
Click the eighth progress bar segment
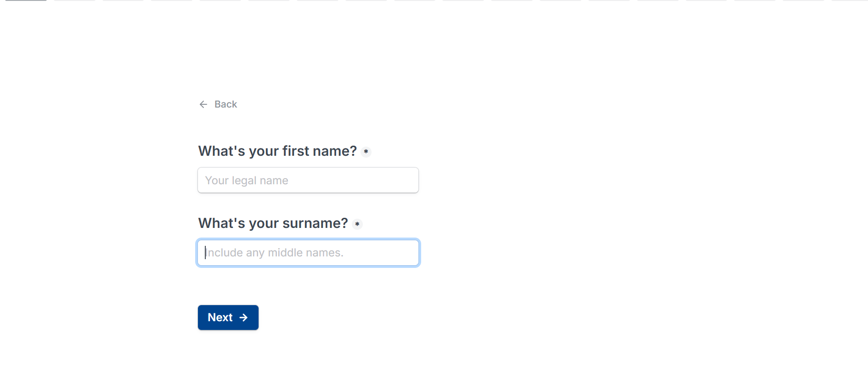tap(366, 0)
